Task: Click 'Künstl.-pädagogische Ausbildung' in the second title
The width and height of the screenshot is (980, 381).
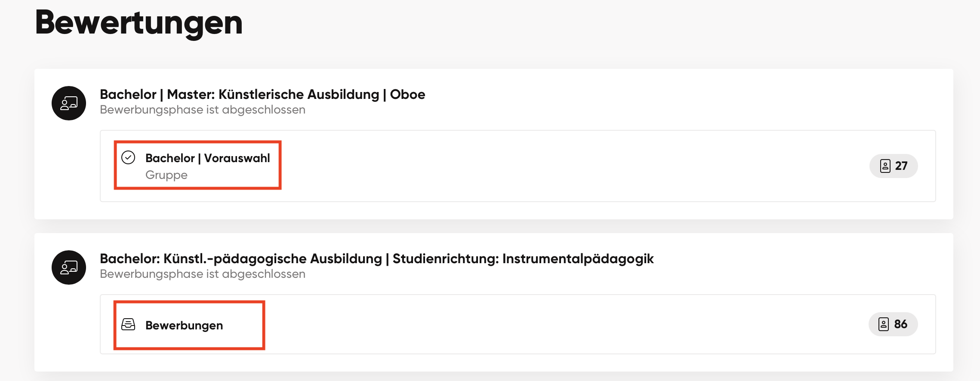Action: click(x=273, y=259)
